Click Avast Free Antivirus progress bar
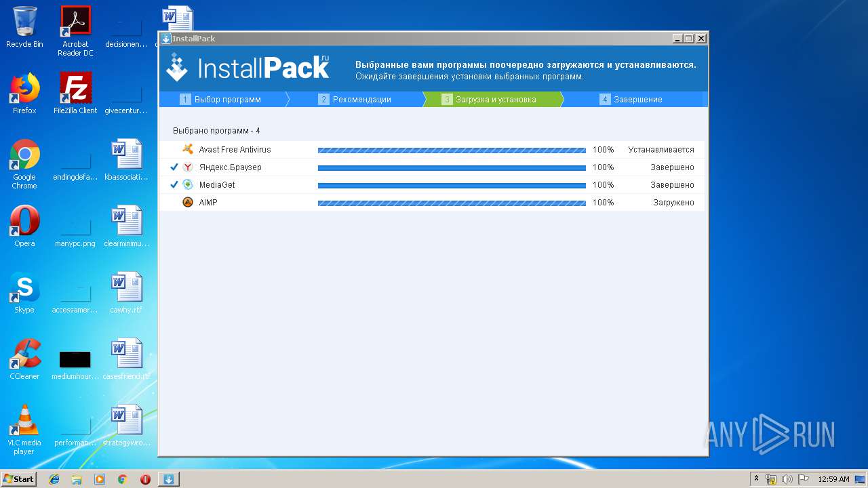Image resolution: width=868 pixels, height=488 pixels. [452, 150]
